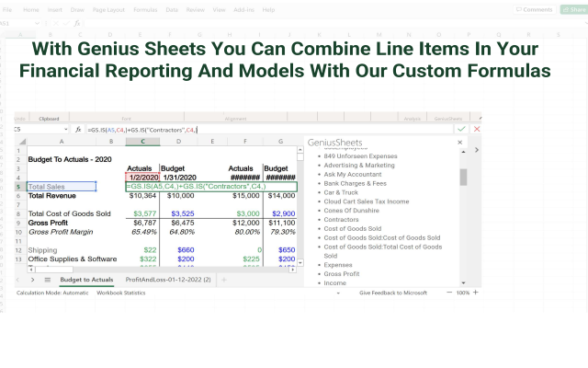
Task: Click the $3,577 cost of goods cell
Action: tap(145, 213)
